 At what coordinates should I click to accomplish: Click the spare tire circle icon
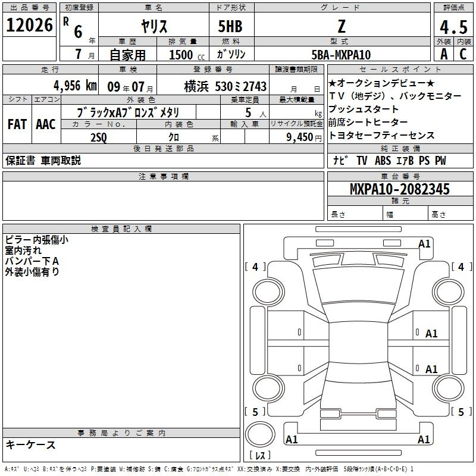260,434
